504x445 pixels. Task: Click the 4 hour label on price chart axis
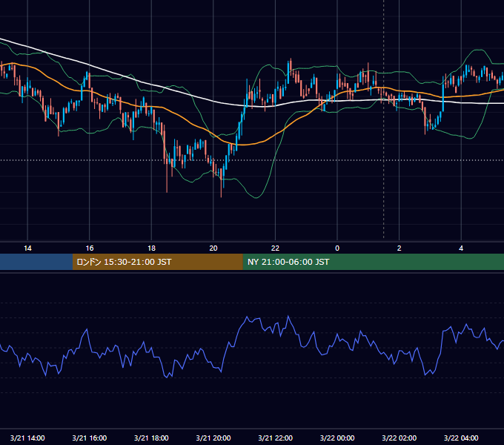(x=461, y=248)
